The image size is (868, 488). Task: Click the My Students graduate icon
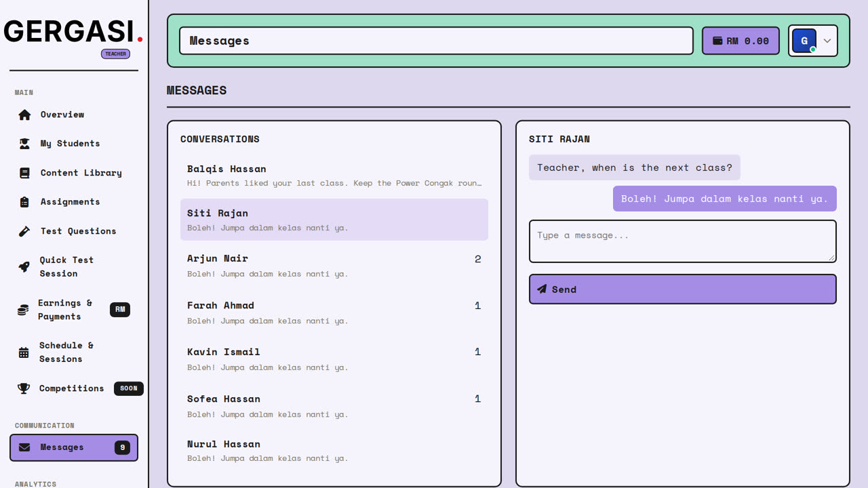(x=24, y=144)
